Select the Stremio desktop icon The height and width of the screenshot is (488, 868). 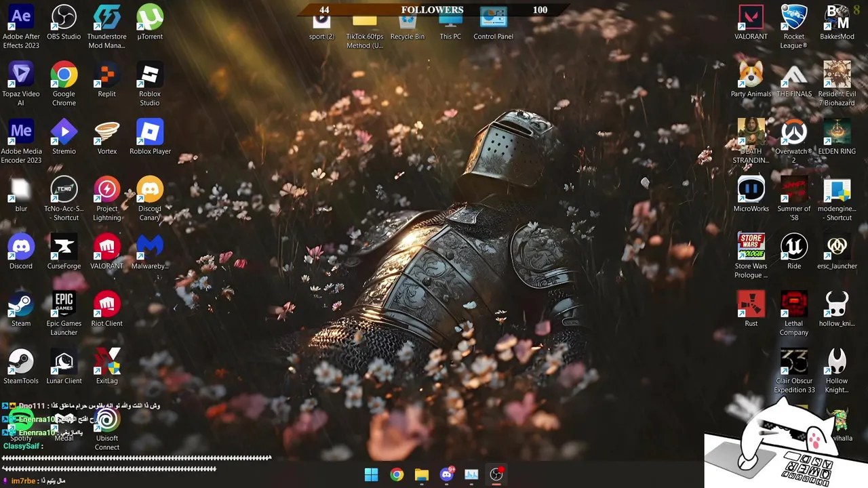coord(64,138)
